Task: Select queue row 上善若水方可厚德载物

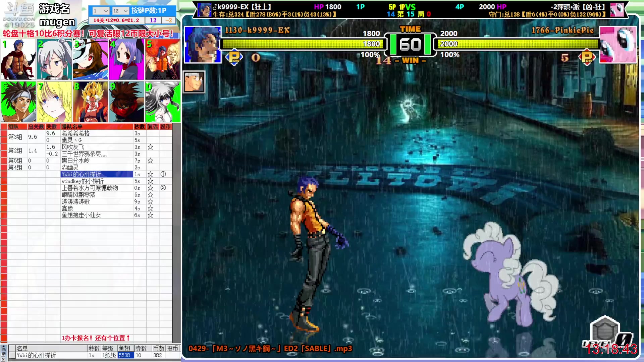Action: 97,188
